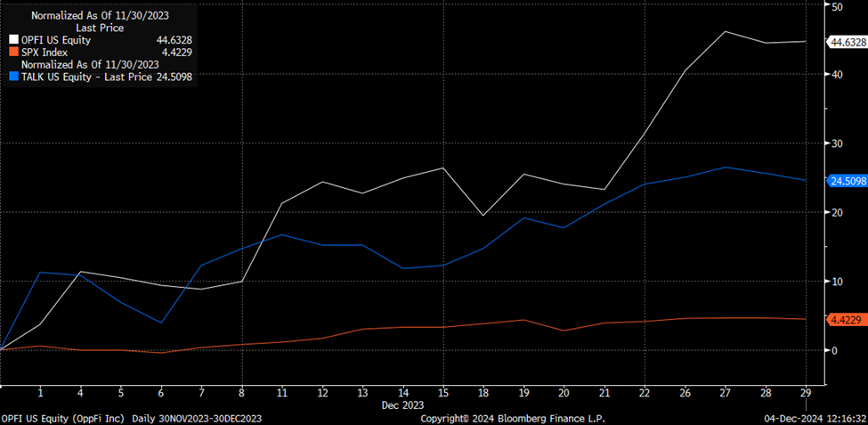Viewport: 868px width, 425px height.
Task: Click the y-axis label 50
Action: (x=837, y=6)
